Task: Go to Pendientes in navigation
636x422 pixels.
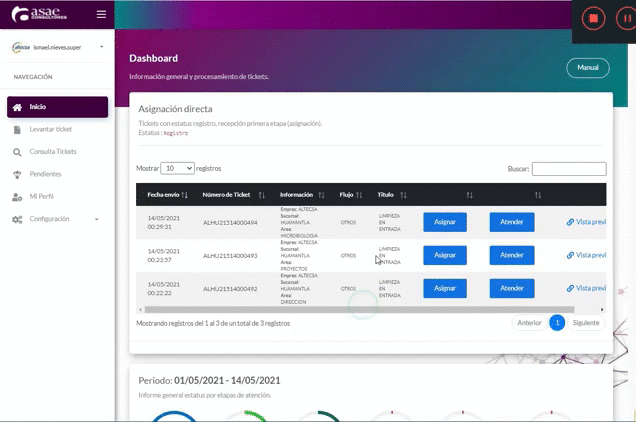Action: (46, 174)
